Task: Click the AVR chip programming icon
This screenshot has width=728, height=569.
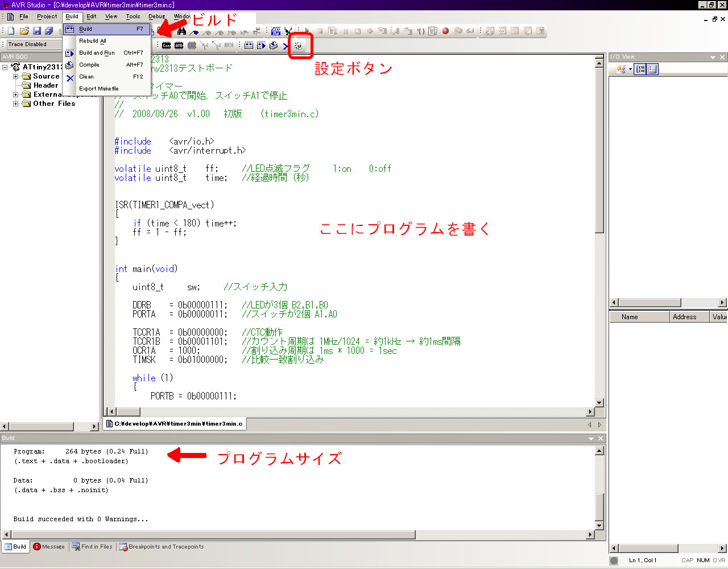Action: point(179,45)
